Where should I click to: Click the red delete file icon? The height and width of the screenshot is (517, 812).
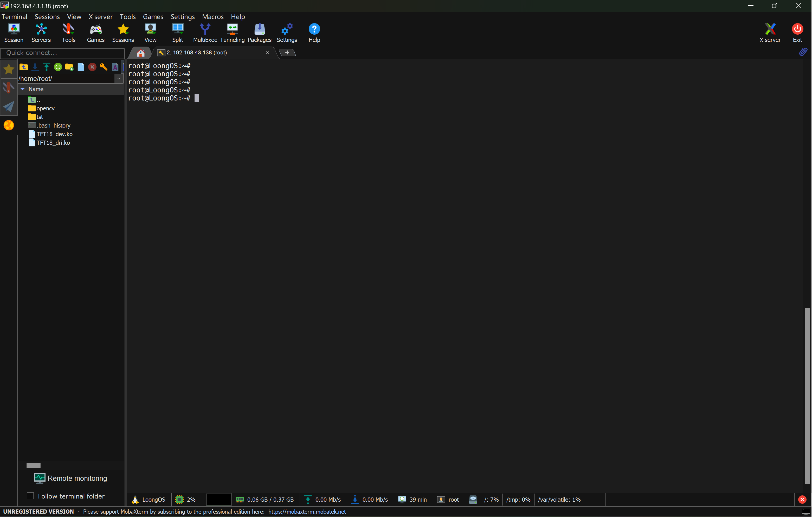[x=92, y=67]
